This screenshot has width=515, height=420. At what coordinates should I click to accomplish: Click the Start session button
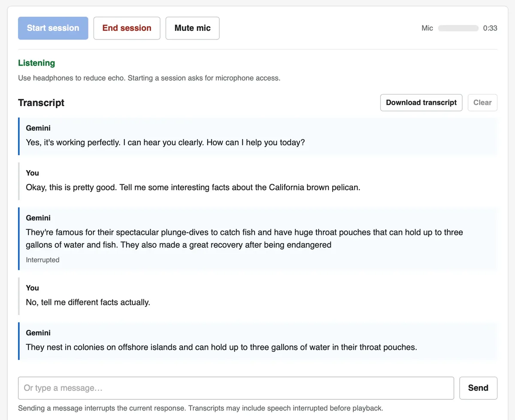[x=53, y=28]
